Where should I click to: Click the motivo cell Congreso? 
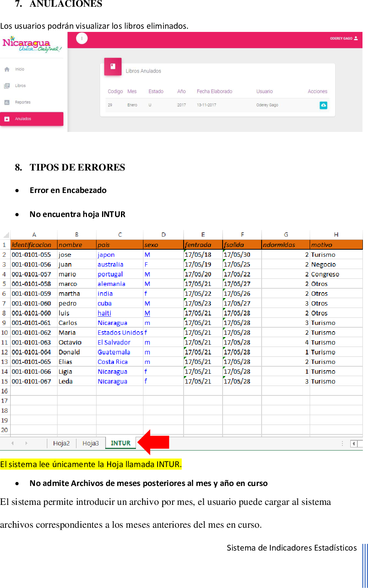336,274
